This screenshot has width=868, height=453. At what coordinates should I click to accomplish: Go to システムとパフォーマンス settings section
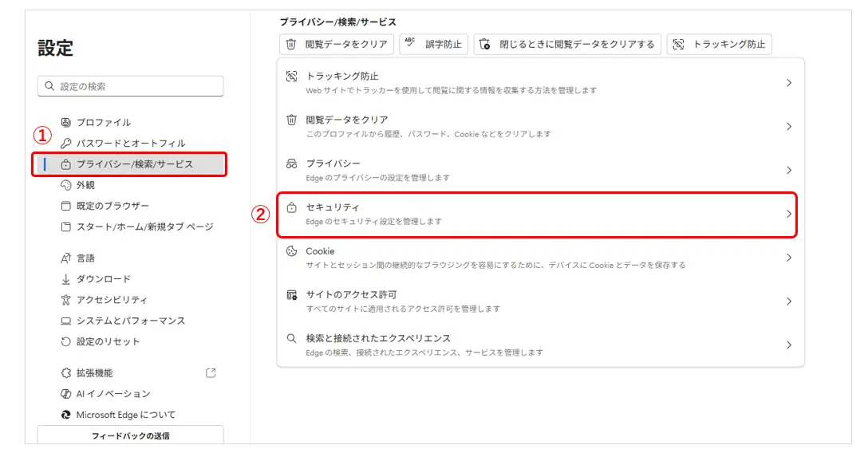click(130, 321)
